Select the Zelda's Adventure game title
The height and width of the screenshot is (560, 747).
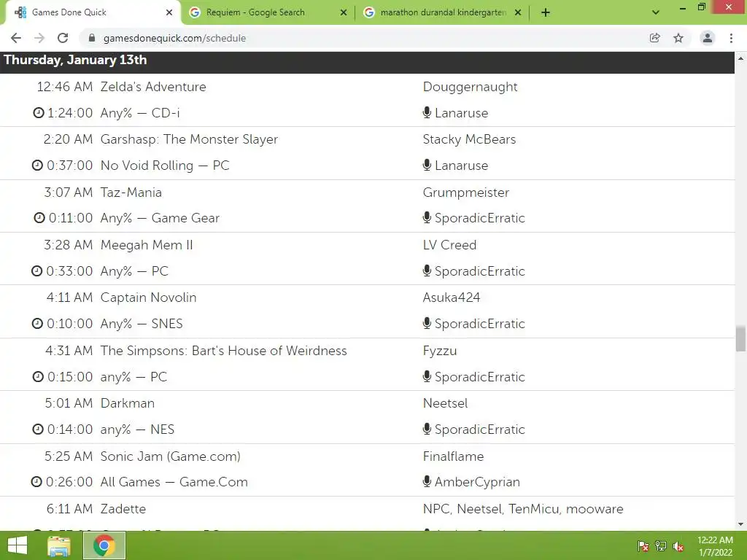(x=153, y=87)
